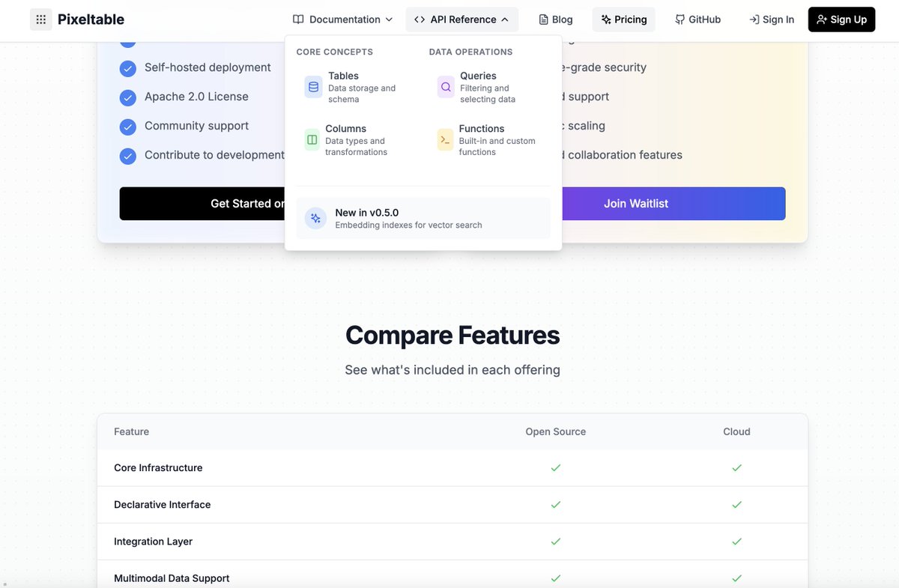Screen dimensions: 899x588
Task: Open the New in v0.5.0 announcement
Action: pyautogui.click(x=423, y=218)
